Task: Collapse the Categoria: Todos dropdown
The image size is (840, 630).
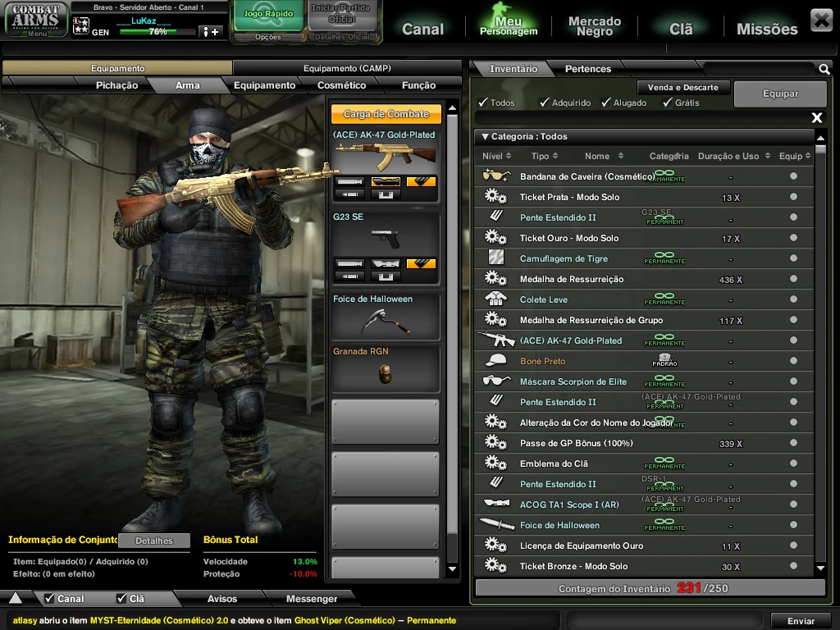Action: (x=485, y=137)
